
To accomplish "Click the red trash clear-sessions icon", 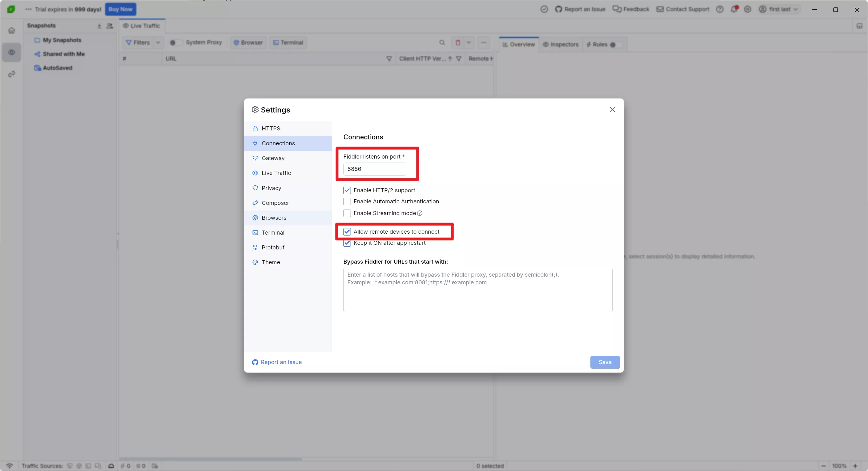I will [457, 42].
